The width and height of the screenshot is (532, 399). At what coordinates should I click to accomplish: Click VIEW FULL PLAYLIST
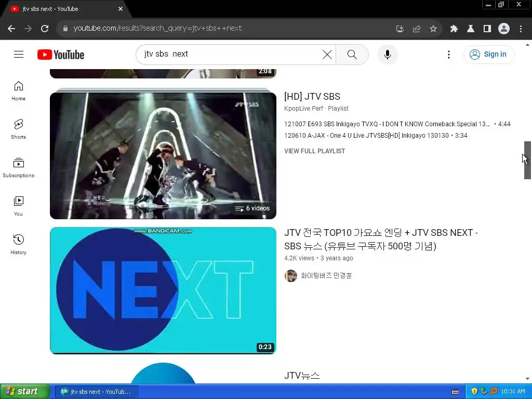(314, 151)
